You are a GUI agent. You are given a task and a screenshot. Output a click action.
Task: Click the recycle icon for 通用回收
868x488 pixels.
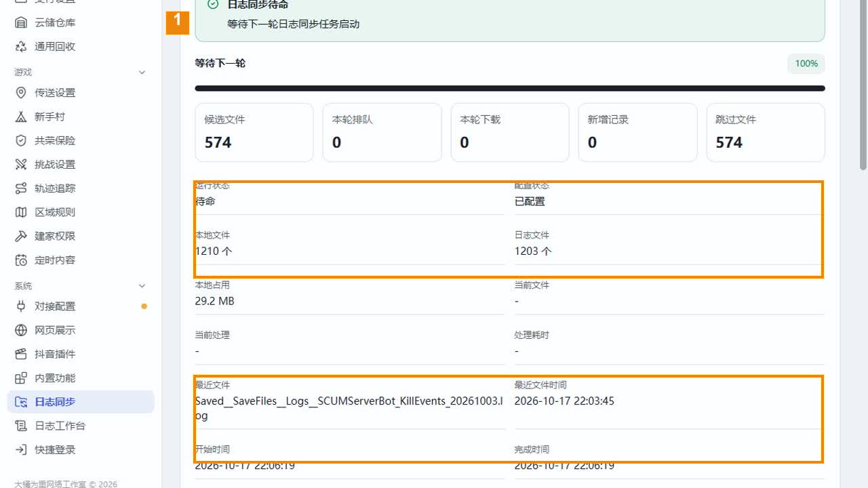pos(21,47)
